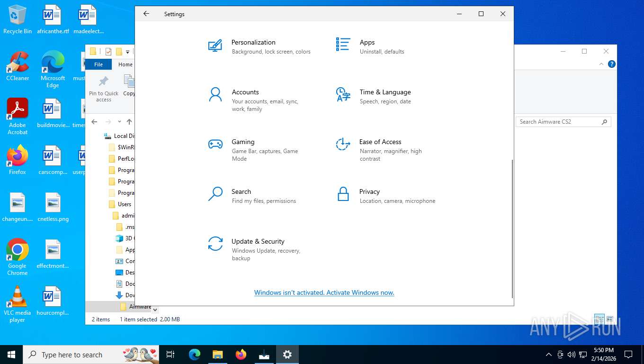
Task: Open File Explorer help
Action: pos(611,64)
